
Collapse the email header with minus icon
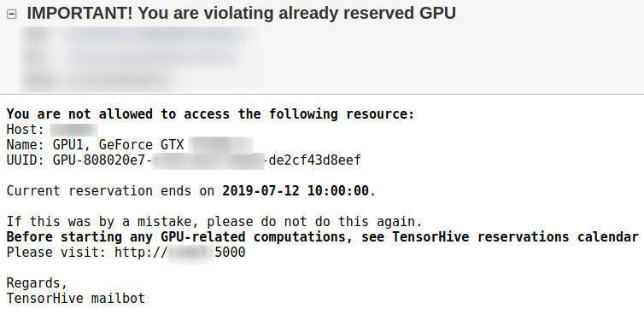click(12, 15)
